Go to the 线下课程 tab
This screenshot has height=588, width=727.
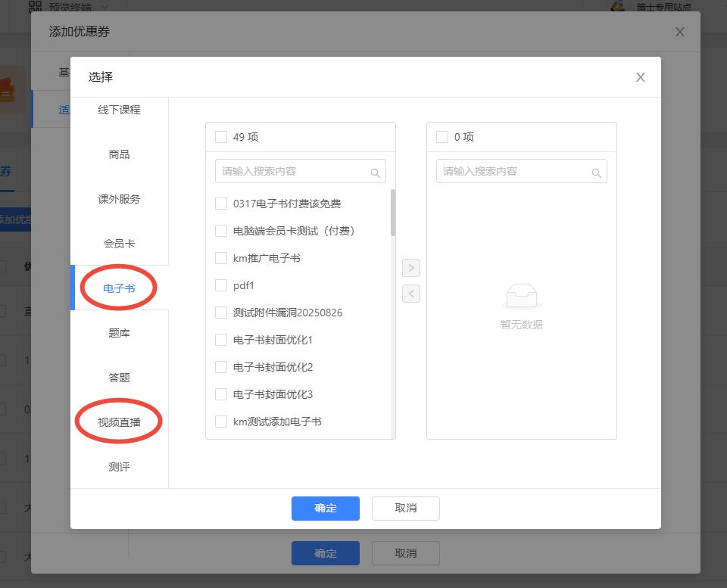(x=119, y=110)
